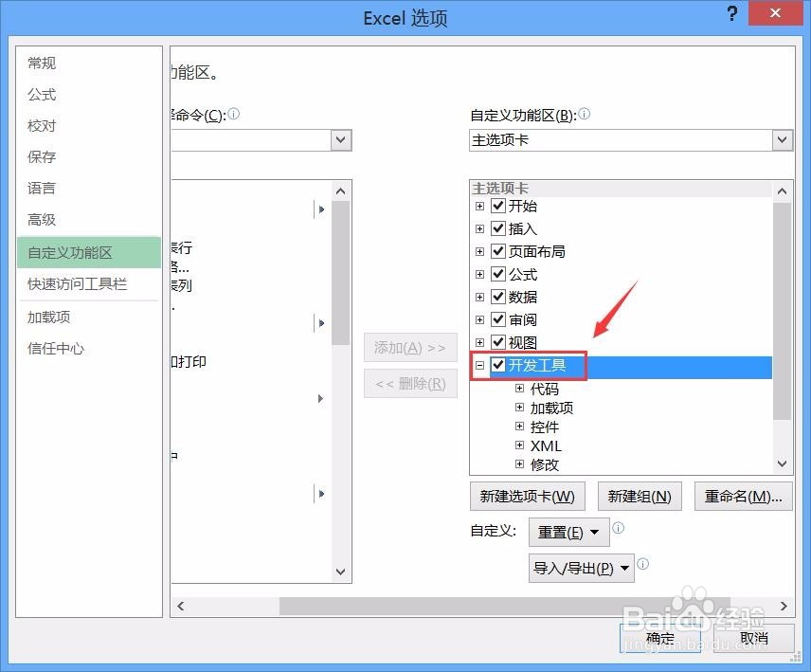Select the XML group item
The height and width of the screenshot is (672, 811).
click(546, 445)
